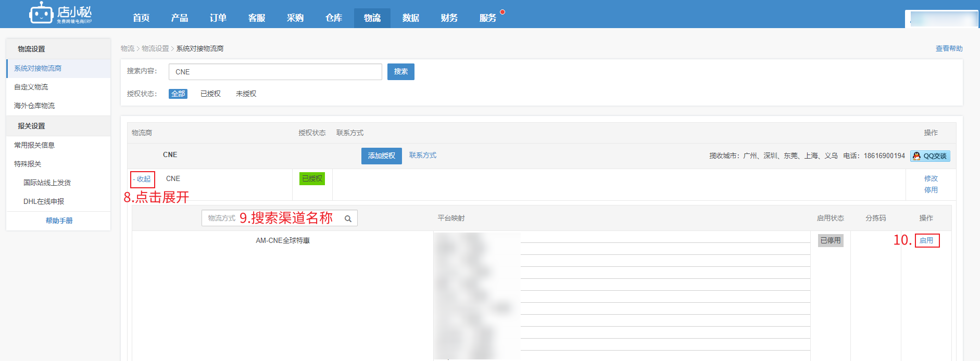Image resolution: width=980 pixels, height=361 pixels.
Task: Click the user account area at top right
Action: pos(941,19)
